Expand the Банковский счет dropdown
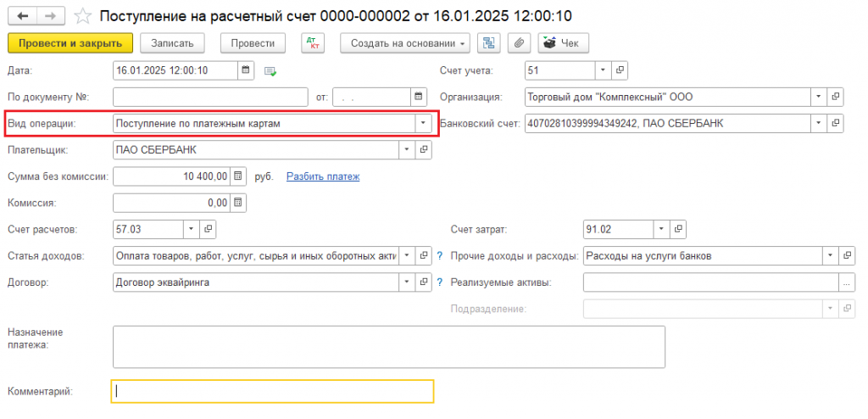This screenshot has width=868, height=419. tap(819, 123)
